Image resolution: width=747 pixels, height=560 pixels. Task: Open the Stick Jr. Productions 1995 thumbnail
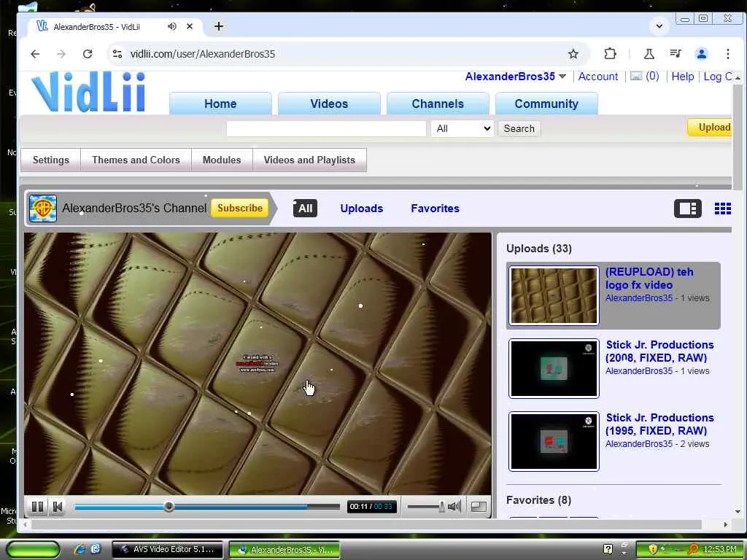click(554, 441)
